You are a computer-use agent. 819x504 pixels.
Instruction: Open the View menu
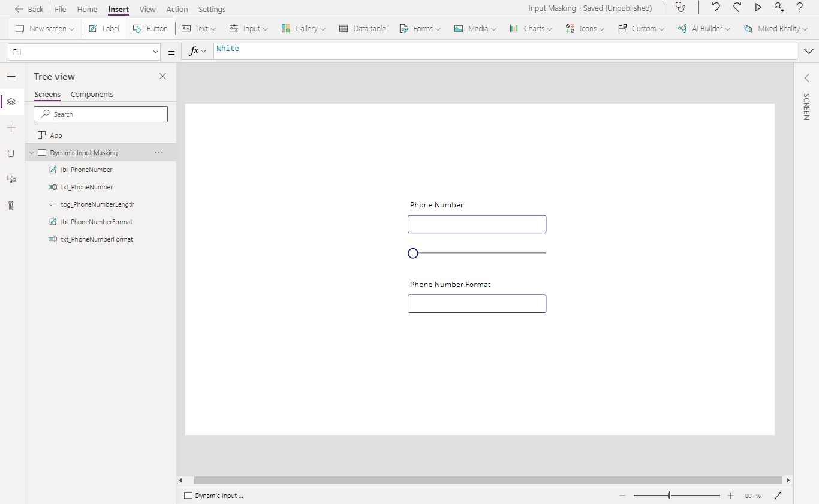click(x=147, y=9)
